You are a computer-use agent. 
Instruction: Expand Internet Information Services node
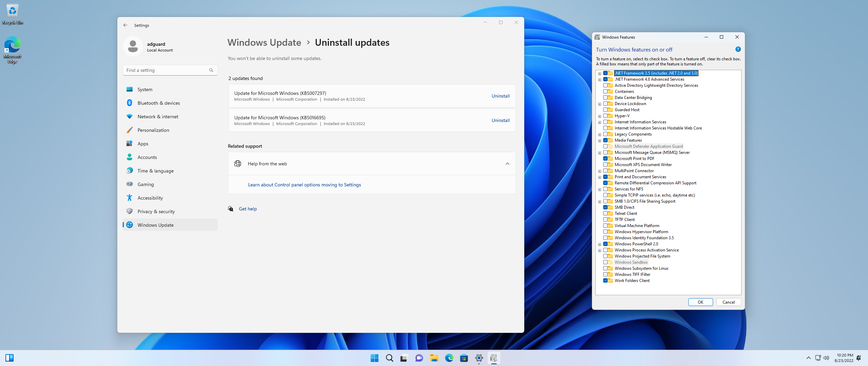599,122
